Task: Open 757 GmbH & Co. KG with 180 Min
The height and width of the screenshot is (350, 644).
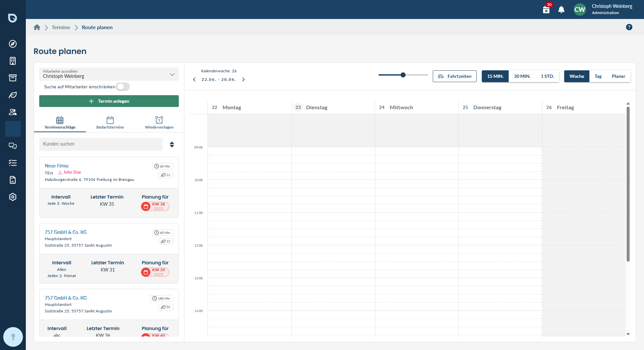Action: [66, 298]
